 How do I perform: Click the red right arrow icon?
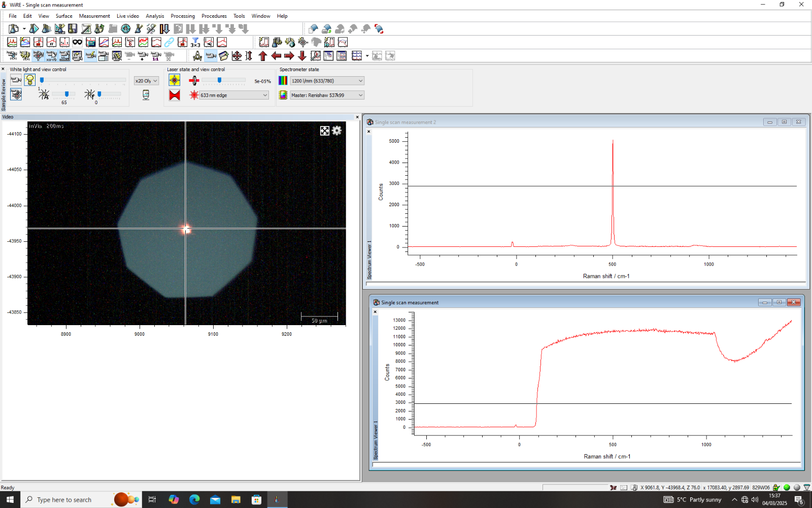click(x=289, y=56)
